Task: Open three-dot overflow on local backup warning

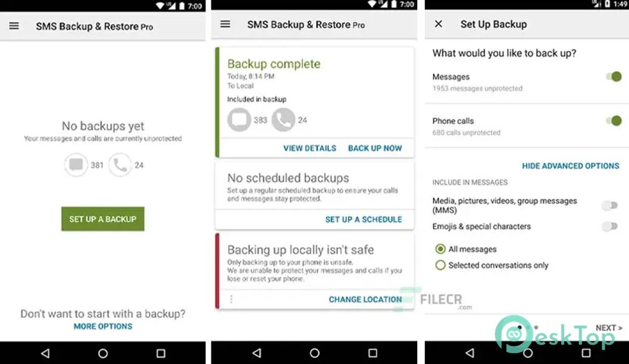Action: [231, 299]
